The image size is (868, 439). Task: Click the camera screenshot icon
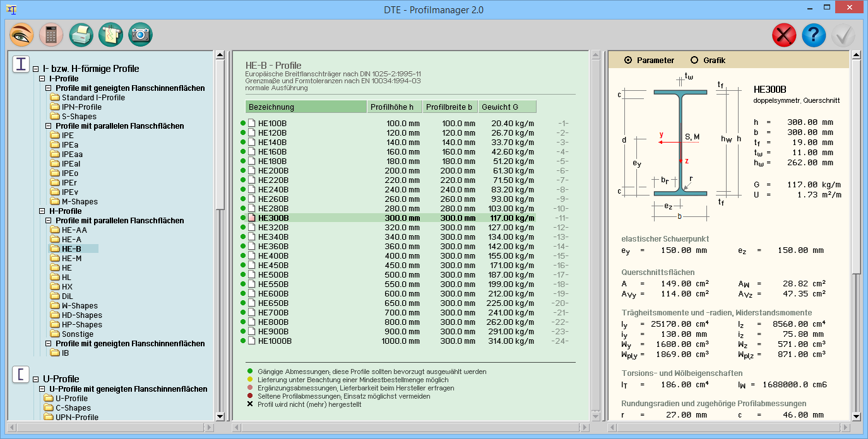click(x=141, y=35)
